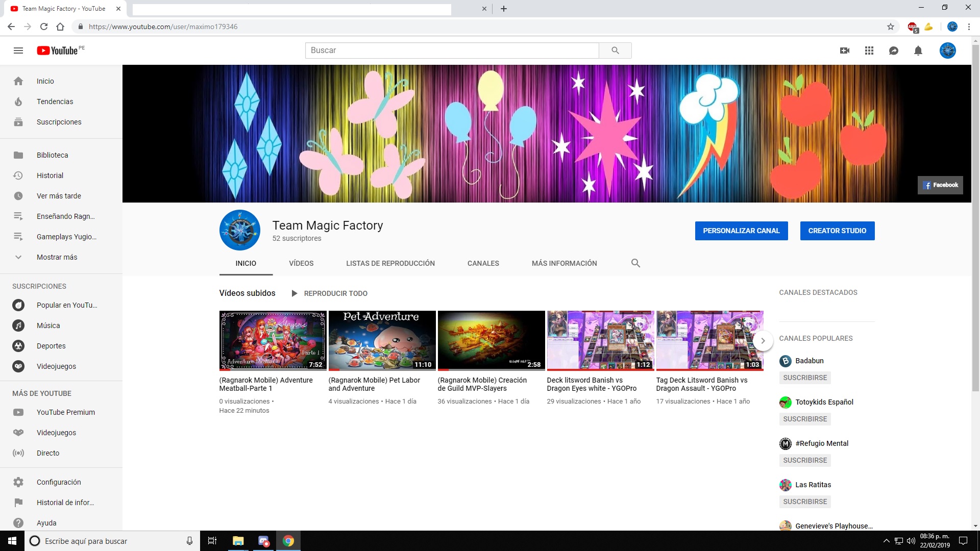
Task: Open the upload video camera icon
Action: coord(845,51)
